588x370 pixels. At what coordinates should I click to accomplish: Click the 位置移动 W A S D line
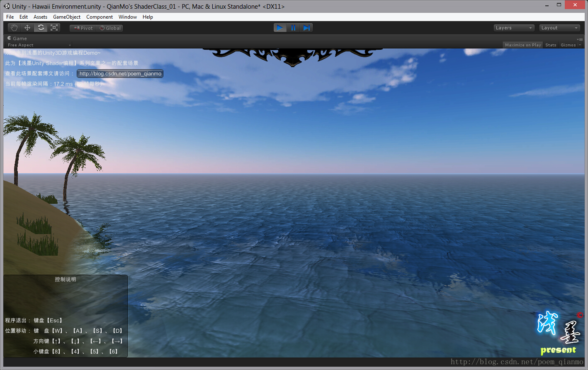(64, 331)
